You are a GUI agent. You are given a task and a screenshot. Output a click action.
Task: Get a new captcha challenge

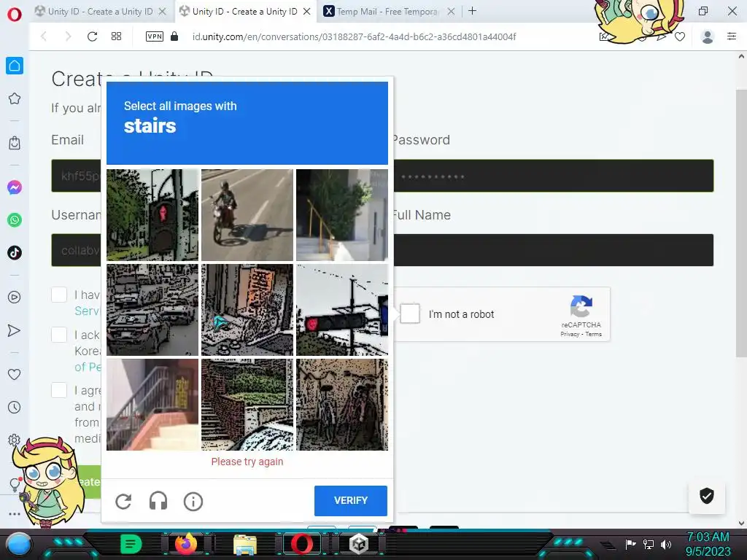pos(123,502)
